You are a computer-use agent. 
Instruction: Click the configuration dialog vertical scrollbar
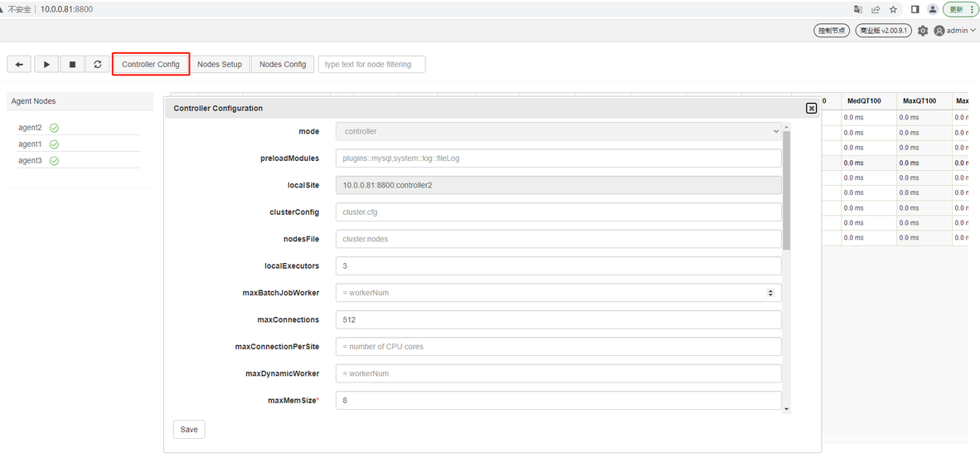click(x=786, y=191)
